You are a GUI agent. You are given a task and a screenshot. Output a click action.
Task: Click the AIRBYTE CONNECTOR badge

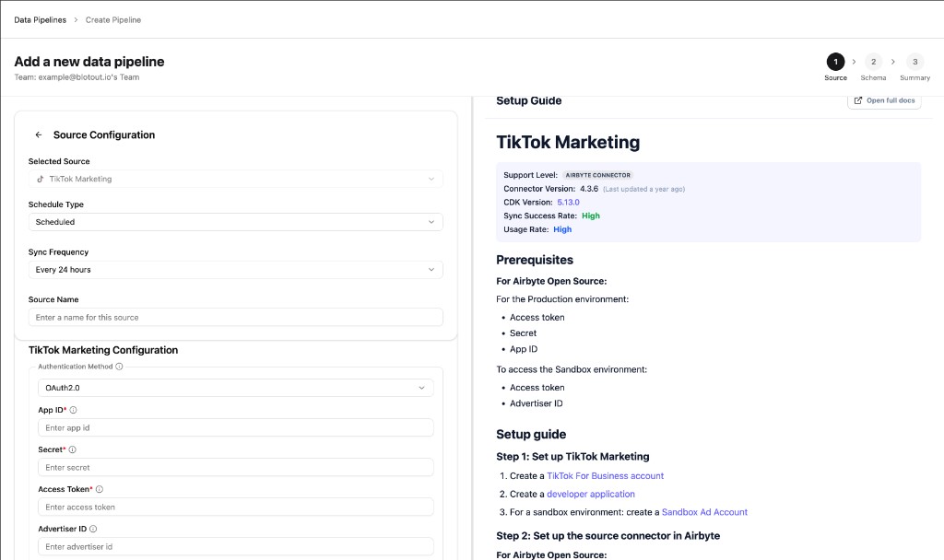pos(597,175)
